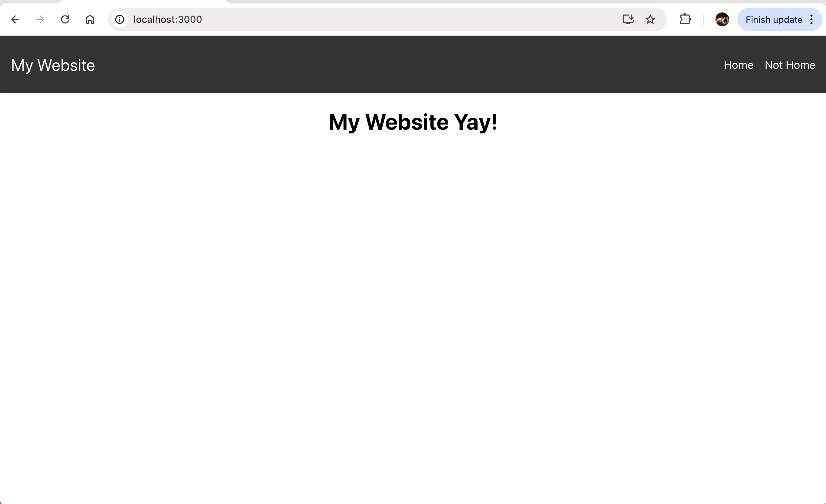Click the site information lock icon
826x504 pixels.
click(120, 19)
